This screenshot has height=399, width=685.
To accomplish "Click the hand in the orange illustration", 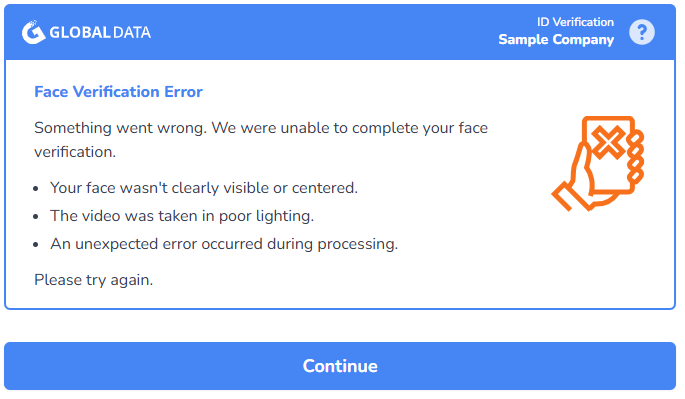I will point(581,184).
